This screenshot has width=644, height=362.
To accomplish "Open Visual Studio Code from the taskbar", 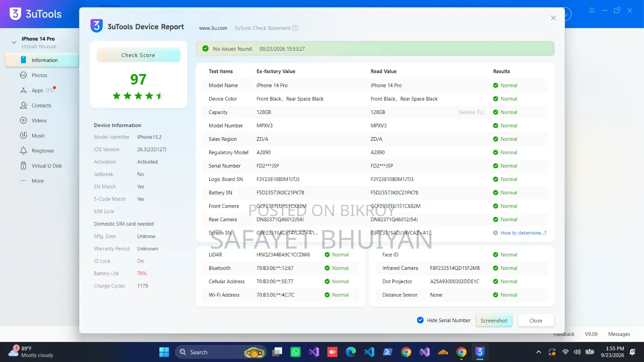I will 369,352.
